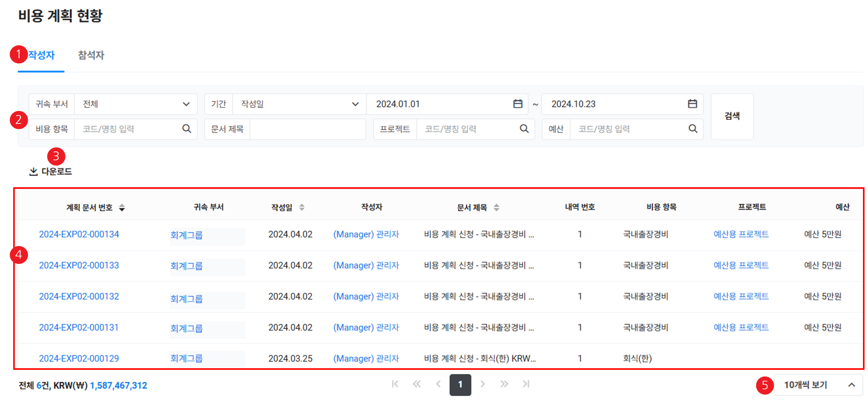
Task: Click the 다운로드 download icon
Action: 33,172
